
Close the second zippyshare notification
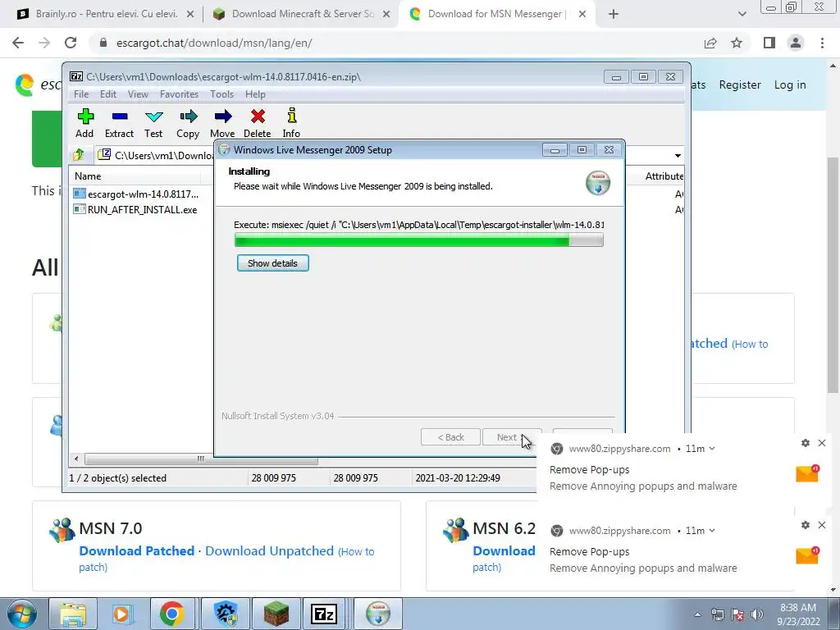(x=822, y=525)
